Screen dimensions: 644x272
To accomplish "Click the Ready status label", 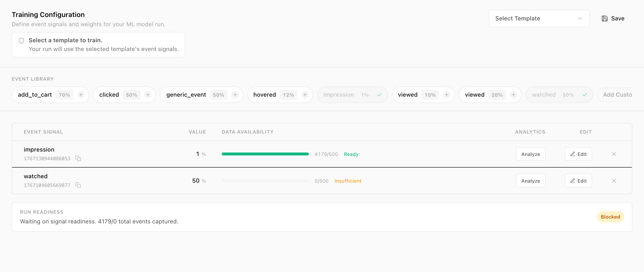I will pos(351,154).
